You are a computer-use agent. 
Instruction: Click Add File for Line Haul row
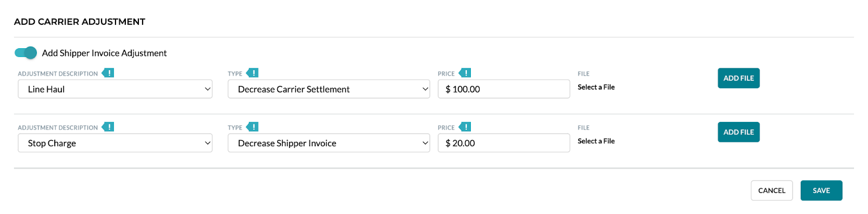click(738, 78)
